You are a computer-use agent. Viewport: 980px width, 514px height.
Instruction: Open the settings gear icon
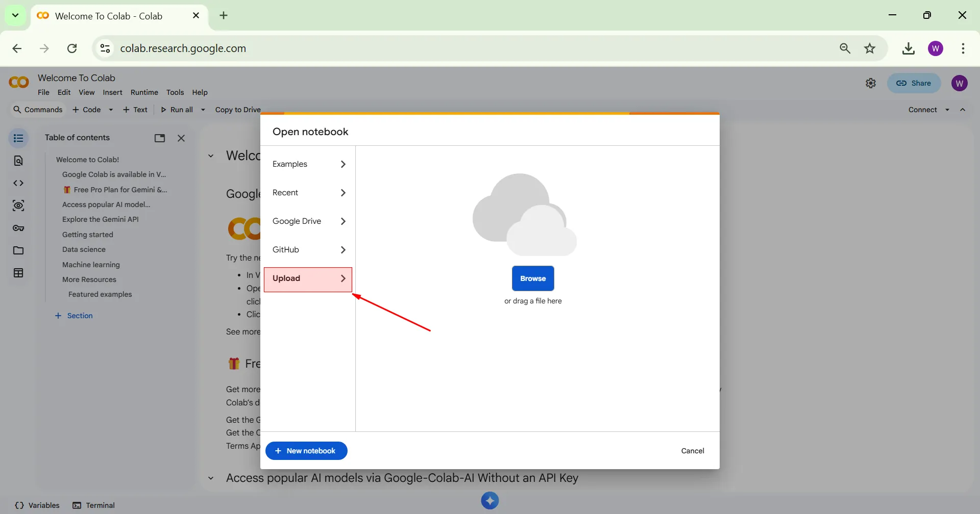click(x=871, y=83)
